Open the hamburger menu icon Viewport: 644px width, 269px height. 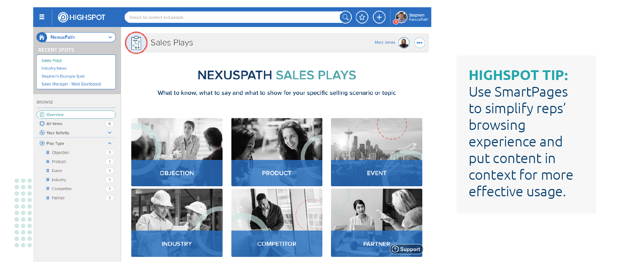pos(42,17)
